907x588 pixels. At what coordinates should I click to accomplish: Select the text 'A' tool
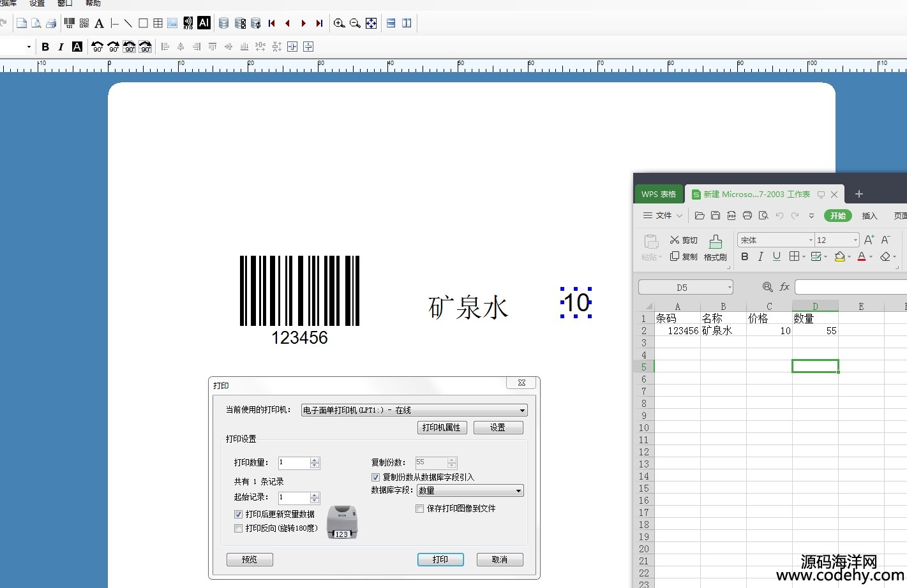99,24
